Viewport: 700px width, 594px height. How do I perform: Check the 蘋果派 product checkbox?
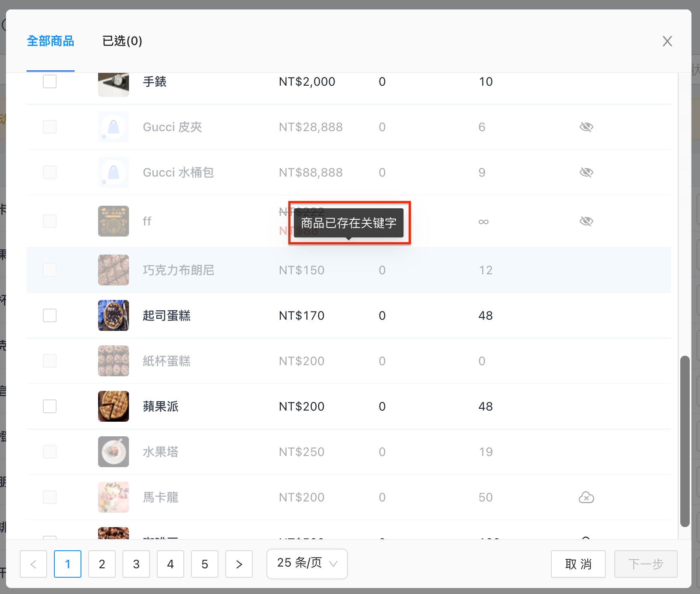50,406
